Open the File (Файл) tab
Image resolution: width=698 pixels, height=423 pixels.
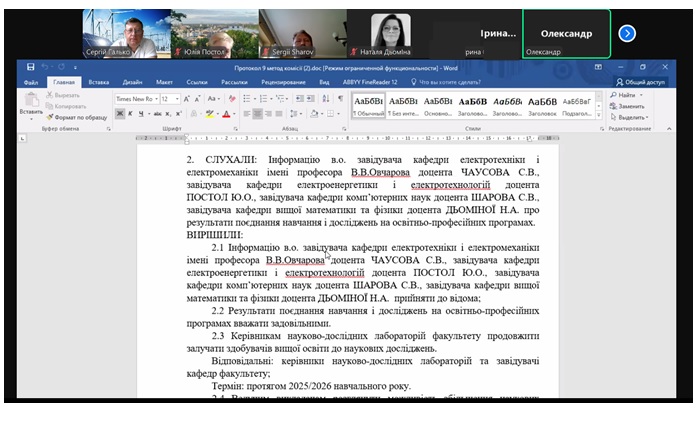click(x=31, y=82)
